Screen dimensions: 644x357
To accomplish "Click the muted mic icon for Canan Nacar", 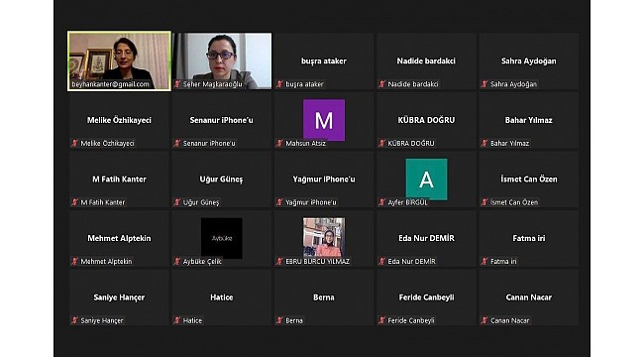I will pos(484,321).
